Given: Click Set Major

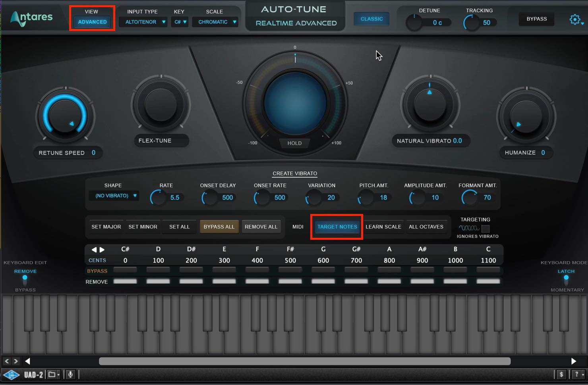Looking at the screenshot, I should 106,227.
